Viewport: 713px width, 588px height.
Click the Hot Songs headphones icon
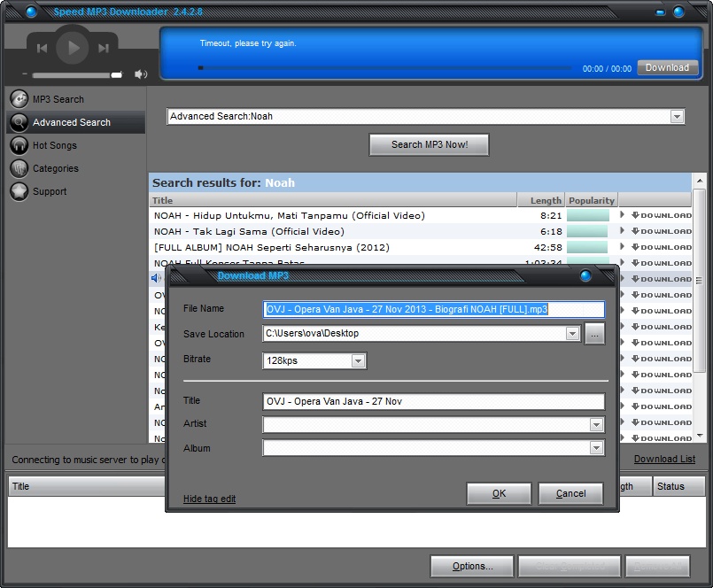point(19,145)
